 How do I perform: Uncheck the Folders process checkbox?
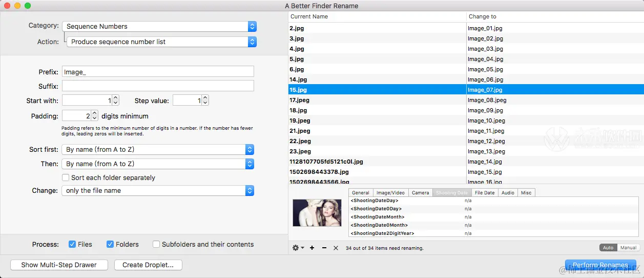[110, 244]
